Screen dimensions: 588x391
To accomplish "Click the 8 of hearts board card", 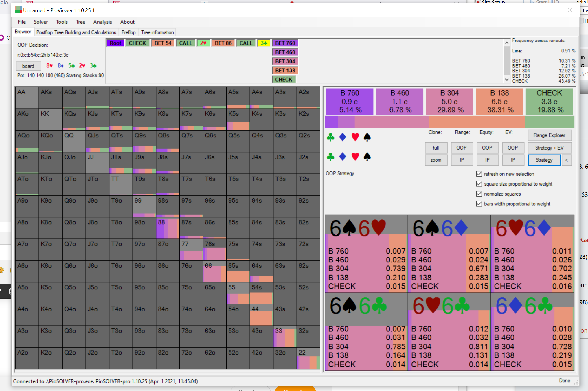I will [x=50, y=66].
